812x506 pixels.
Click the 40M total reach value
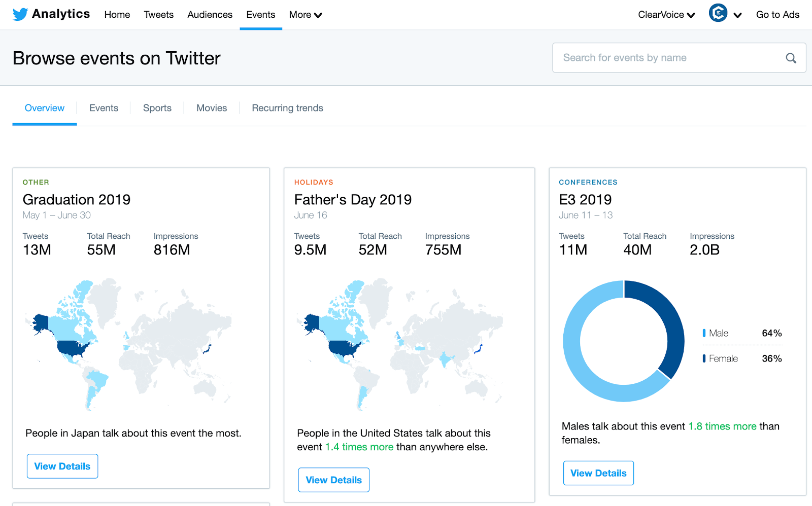637,250
